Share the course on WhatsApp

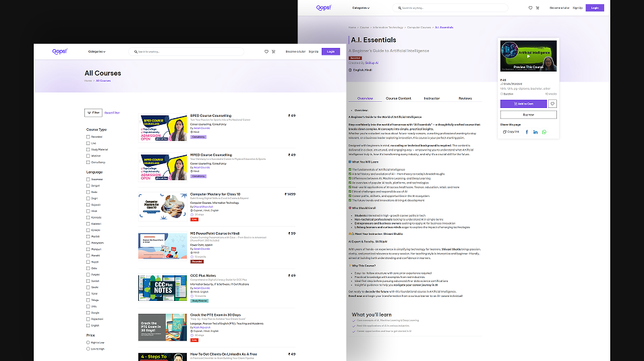click(544, 132)
